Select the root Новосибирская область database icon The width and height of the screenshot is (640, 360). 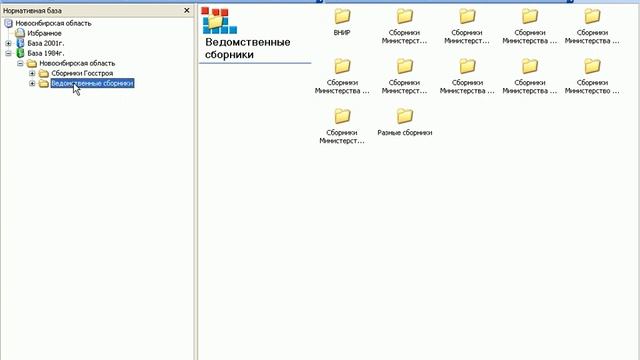click(9, 23)
